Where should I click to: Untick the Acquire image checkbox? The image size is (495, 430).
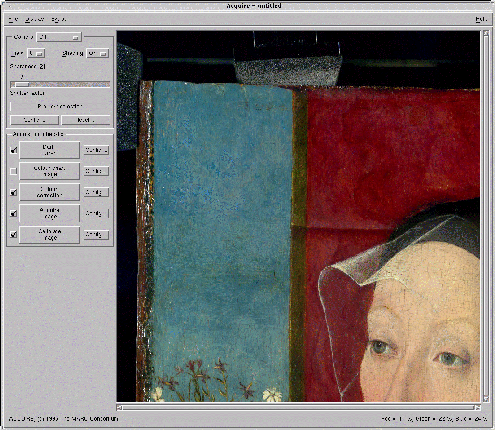13,213
